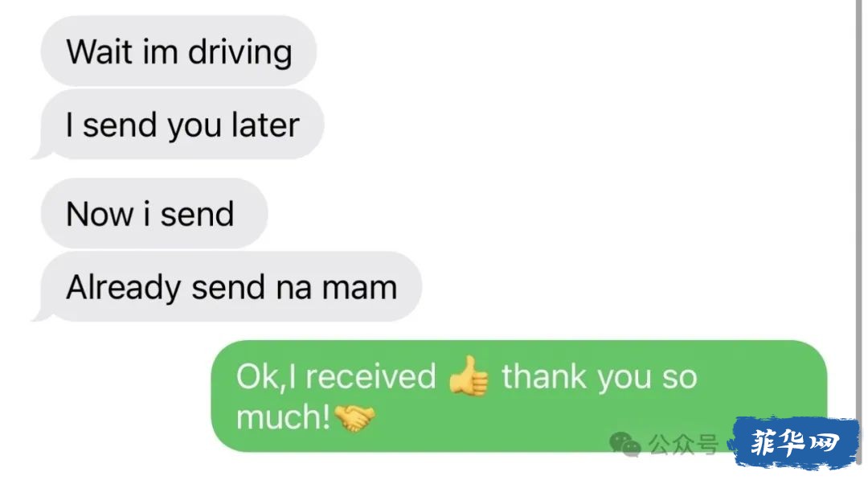Select the 'Wait im driving' message bubble
This screenshot has width=868, height=480.
click(x=178, y=51)
